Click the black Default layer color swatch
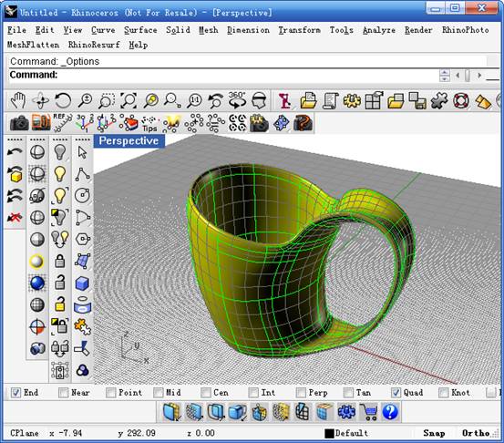The height and width of the screenshot is (443, 504). click(329, 433)
